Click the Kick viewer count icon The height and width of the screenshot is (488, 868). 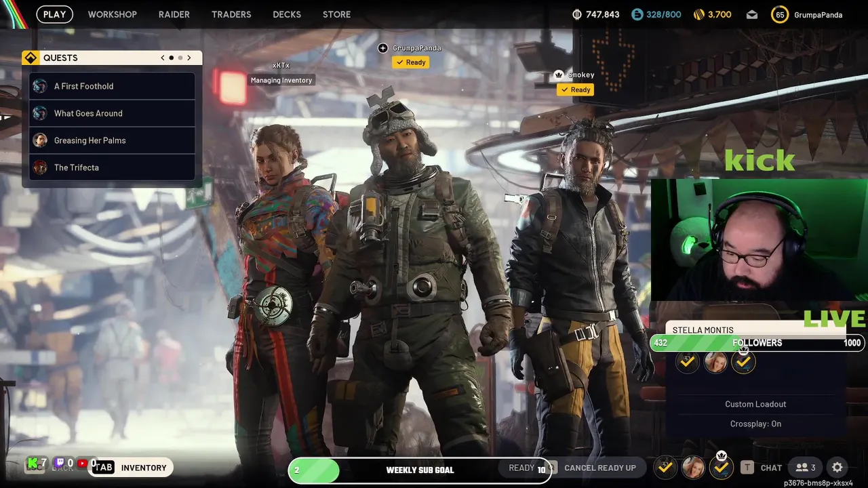coord(33,463)
